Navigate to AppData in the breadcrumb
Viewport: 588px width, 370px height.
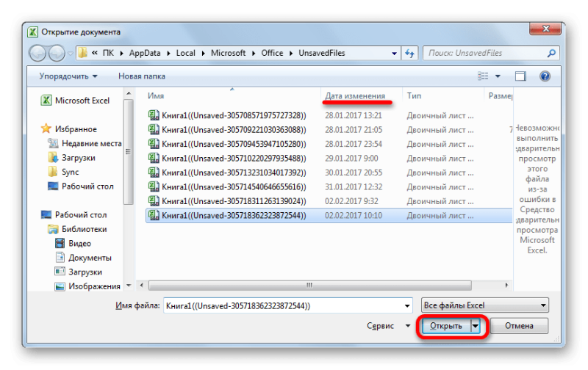click(145, 53)
